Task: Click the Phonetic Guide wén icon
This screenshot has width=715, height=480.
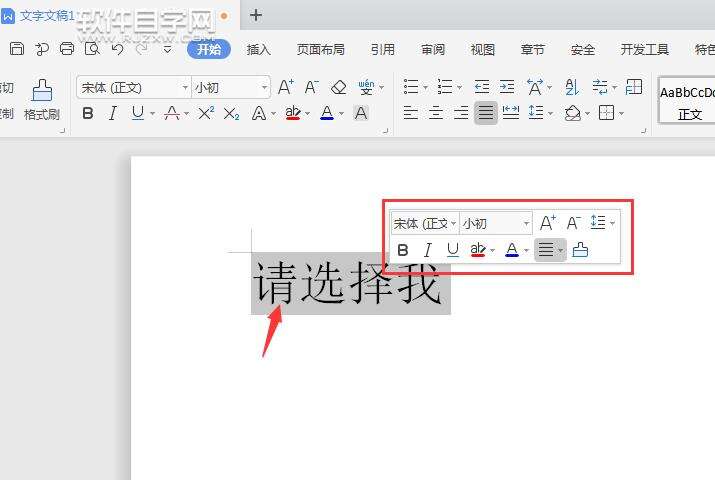Action: coord(366,87)
